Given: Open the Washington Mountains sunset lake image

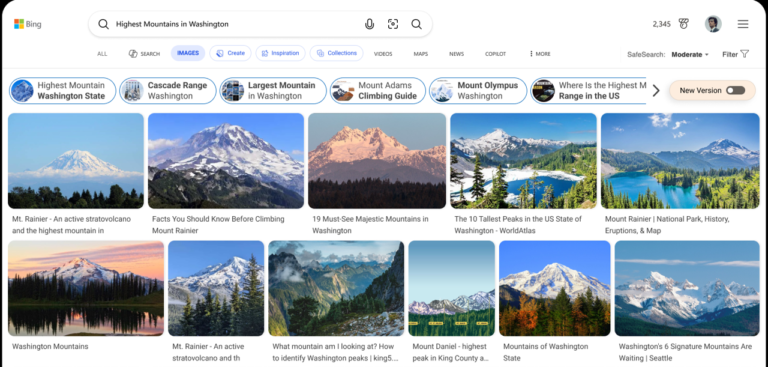Looking at the screenshot, I should pos(86,288).
